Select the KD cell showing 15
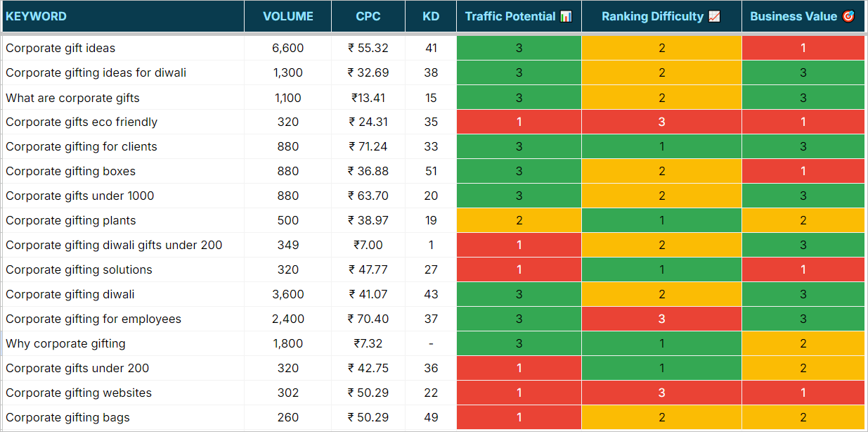Viewport: 868px width, 432px height. coord(431,97)
